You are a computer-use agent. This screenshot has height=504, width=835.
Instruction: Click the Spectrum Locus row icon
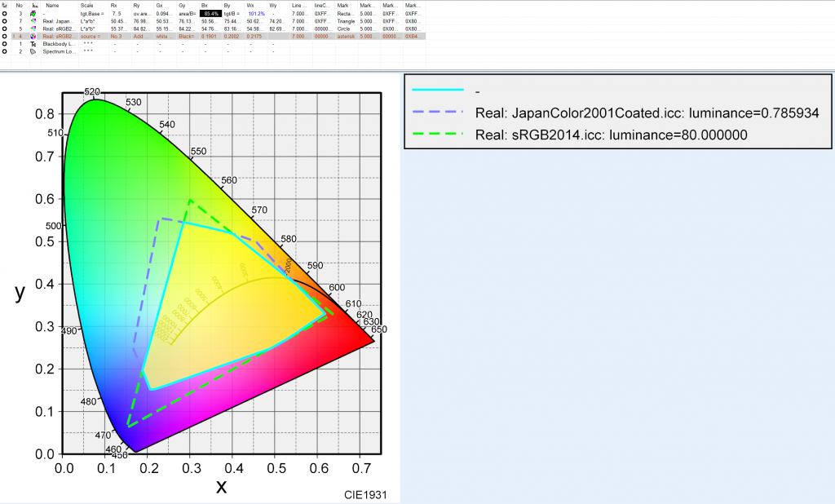[33, 51]
